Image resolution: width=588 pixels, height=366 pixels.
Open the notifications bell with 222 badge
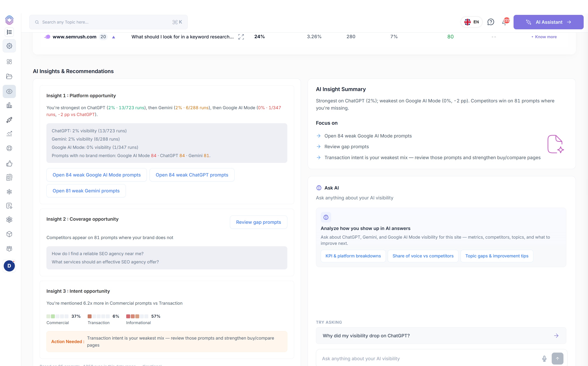click(x=505, y=22)
